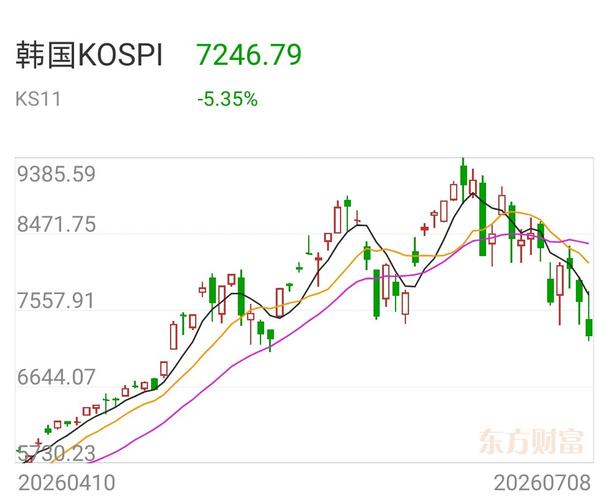Click the 20260708 end date label
Screen dimensions: 609x500
coord(542,483)
